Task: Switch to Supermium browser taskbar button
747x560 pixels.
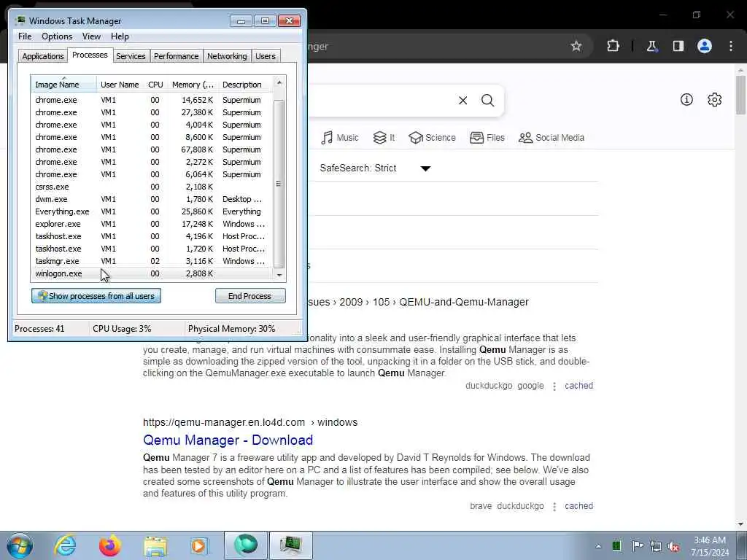Action: pyautogui.click(x=245, y=545)
